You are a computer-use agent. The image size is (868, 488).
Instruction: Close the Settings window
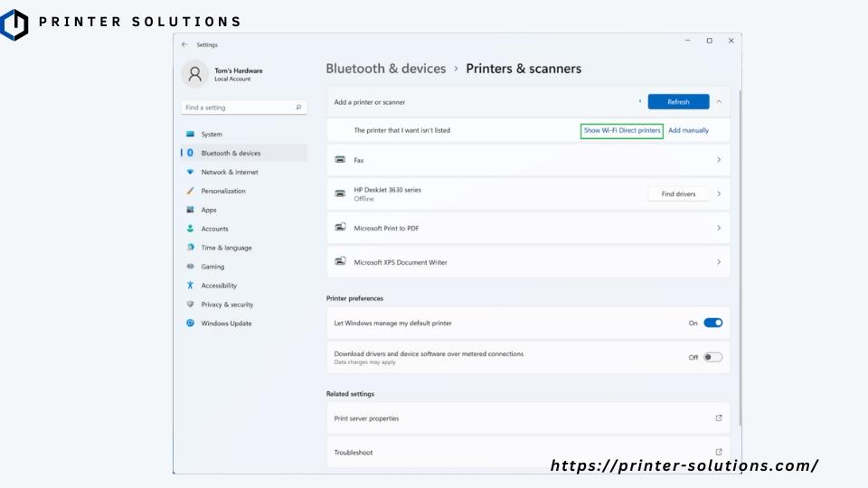point(731,41)
